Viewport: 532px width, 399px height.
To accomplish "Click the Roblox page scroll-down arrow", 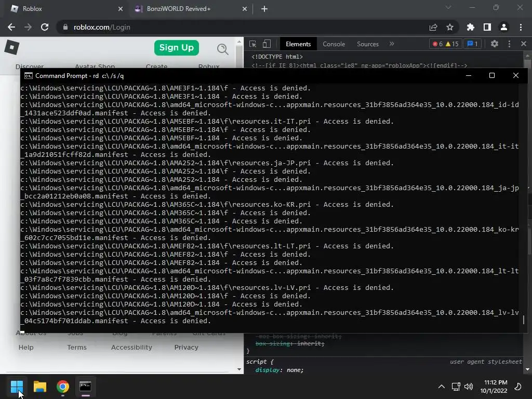I will tap(239, 369).
